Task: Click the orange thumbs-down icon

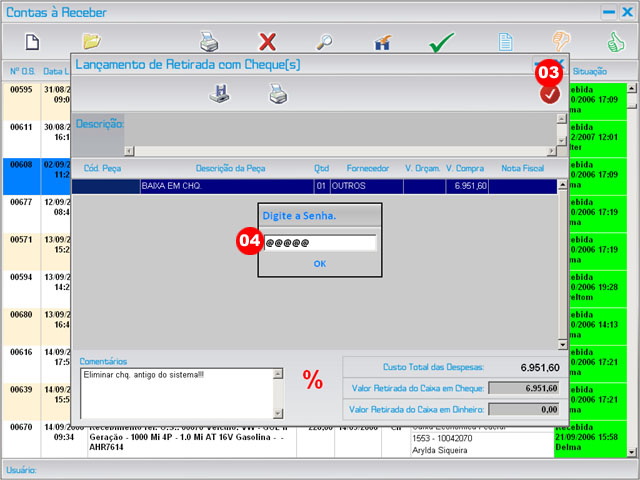Action: [x=562, y=42]
